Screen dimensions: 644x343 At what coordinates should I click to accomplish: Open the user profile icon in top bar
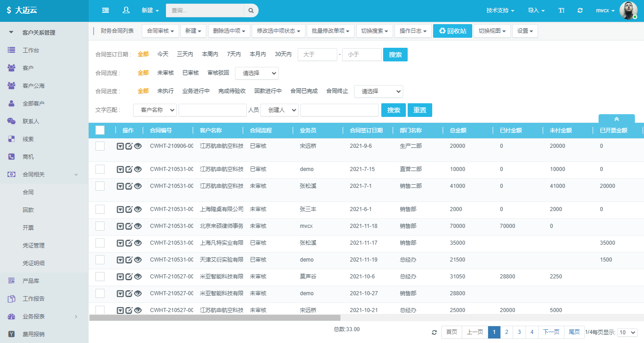[126, 10]
